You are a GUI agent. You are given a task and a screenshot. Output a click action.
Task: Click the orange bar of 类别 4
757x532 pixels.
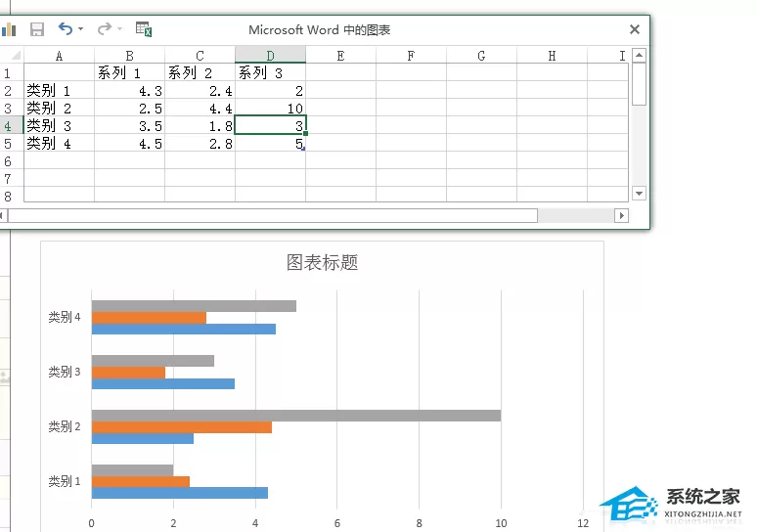point(149,318)
